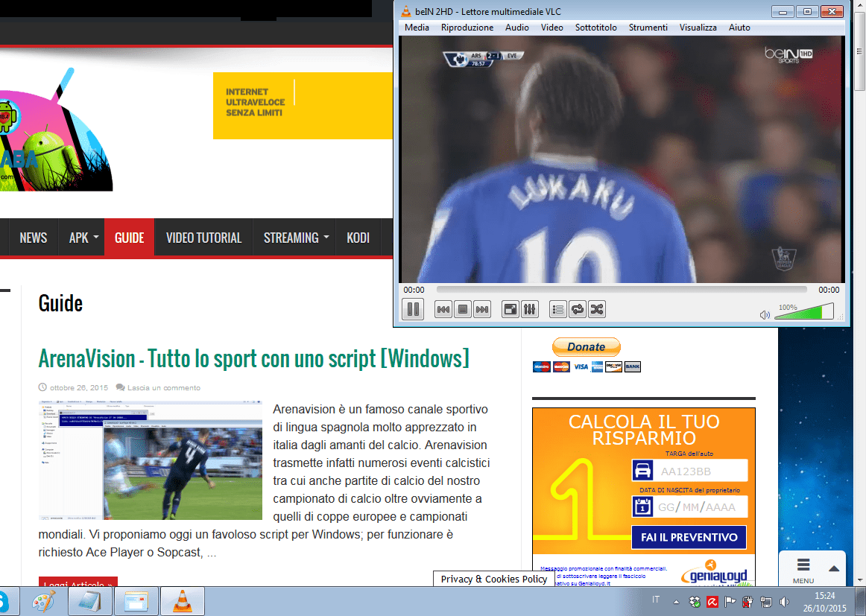The width and height of the screenshot is (866, 616).
Task: Open VLC from the taskbar
Action: click(183, 601)
